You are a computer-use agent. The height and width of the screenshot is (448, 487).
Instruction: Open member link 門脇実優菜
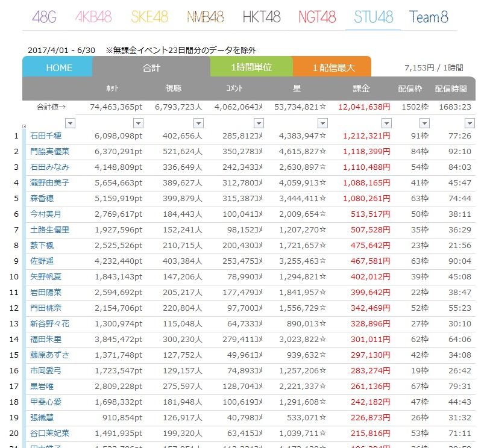coord(49,151)
